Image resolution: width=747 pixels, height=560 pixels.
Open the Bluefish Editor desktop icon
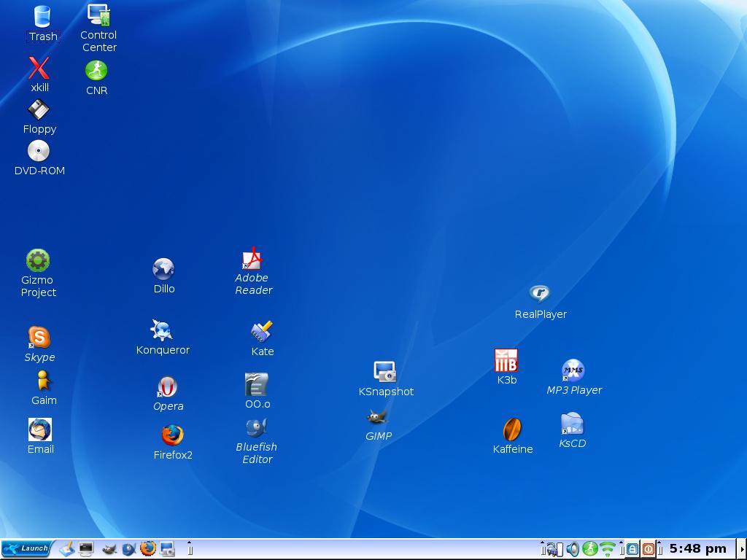[x=256, y=427]
